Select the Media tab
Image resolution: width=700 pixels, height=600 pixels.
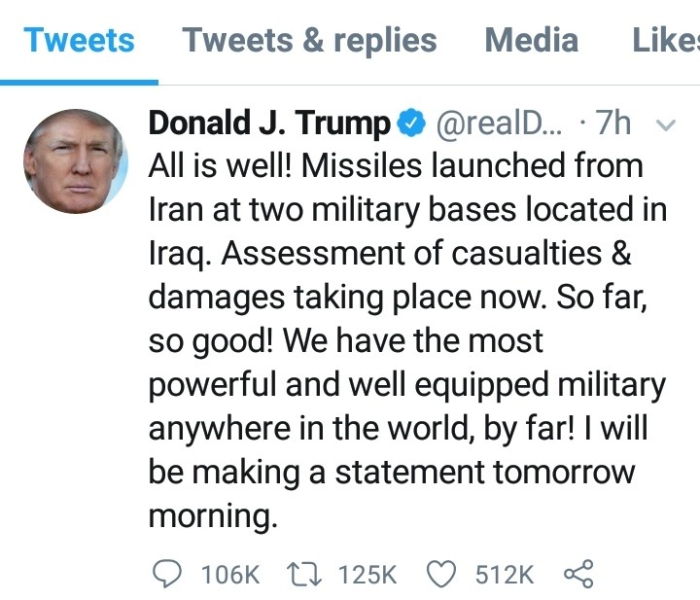click(x=531, y=41)
